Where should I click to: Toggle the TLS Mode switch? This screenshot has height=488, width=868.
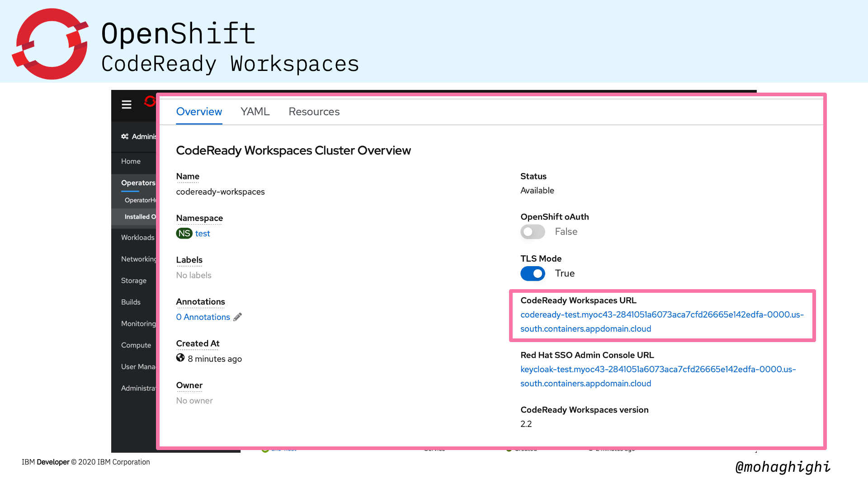click(x=533, y=273)
